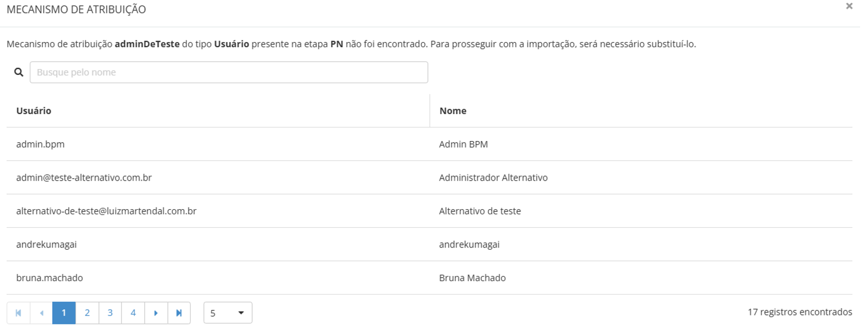Click the 'Busque pelo nome' search field

(229, 73)
